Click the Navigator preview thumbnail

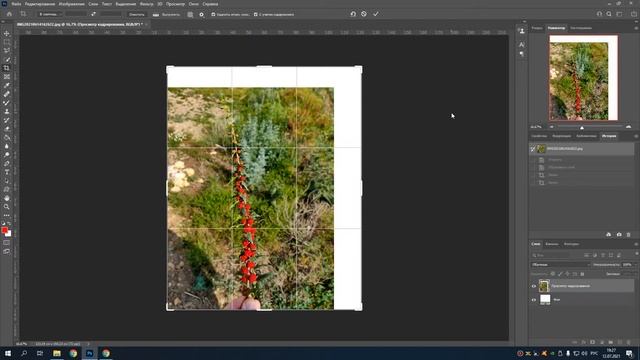point(583,78)
